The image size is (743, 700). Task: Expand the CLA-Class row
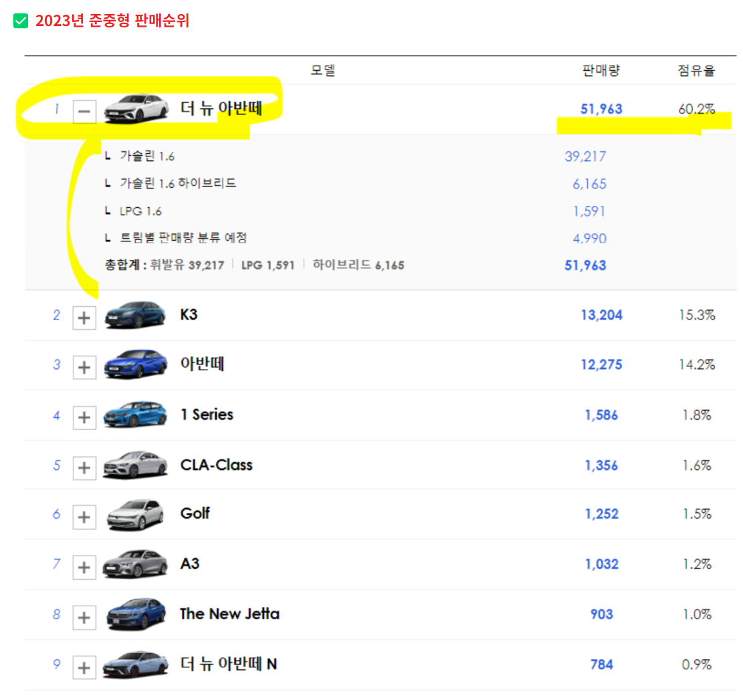tap(84, 468)
